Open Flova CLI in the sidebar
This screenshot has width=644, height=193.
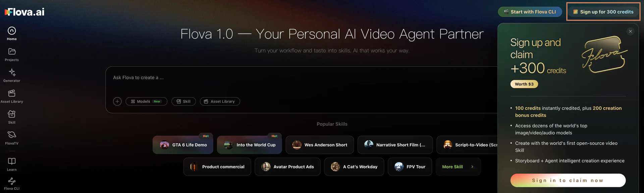tap(12, 184)
